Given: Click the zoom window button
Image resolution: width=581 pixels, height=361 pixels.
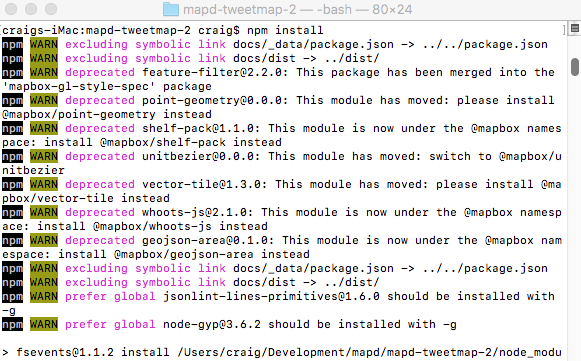Looking at the screenshot, I should (x=51, y=9).
